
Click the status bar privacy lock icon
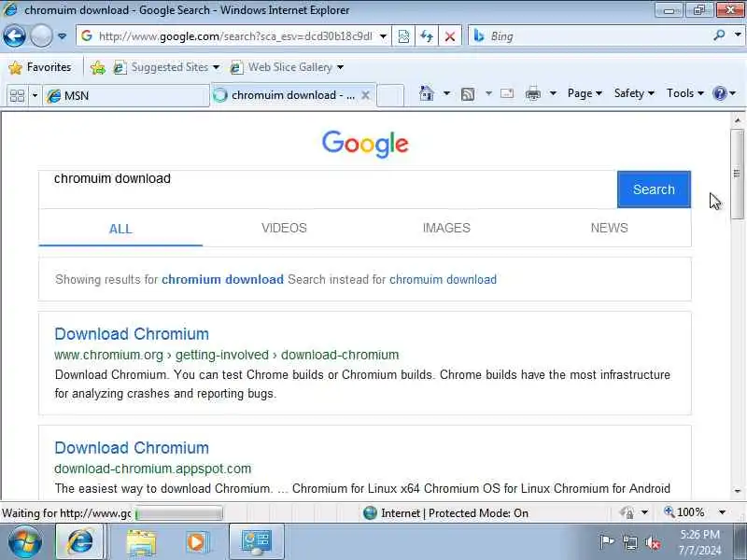click(627, 512)
